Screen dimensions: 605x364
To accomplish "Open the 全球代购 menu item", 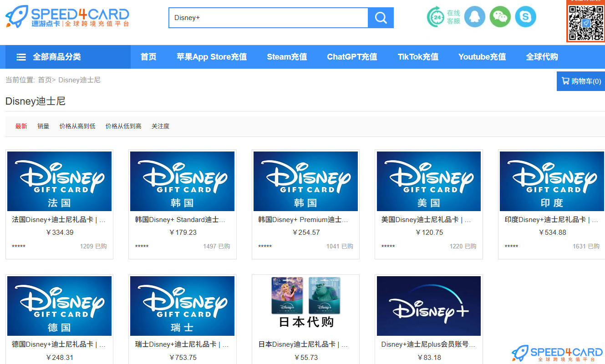I will pyautogui.click(x=542, y=57).
